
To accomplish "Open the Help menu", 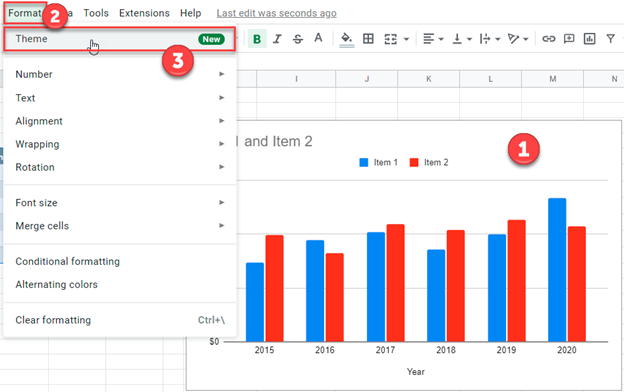I will click(191, 13).
